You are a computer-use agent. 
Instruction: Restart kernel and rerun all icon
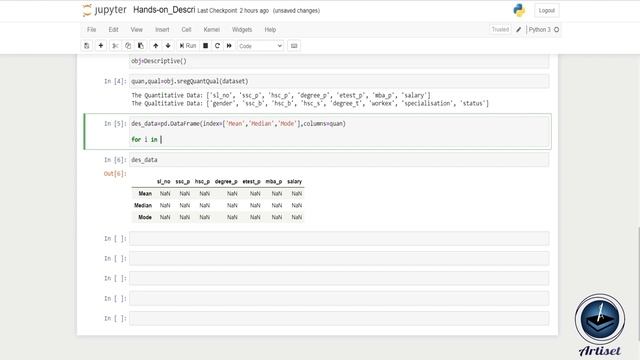229,46
